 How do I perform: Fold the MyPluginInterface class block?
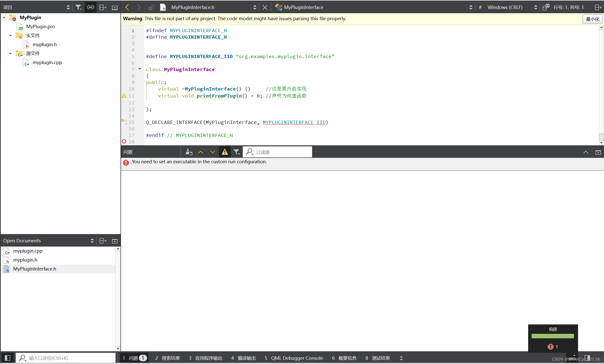pos(140,69)
